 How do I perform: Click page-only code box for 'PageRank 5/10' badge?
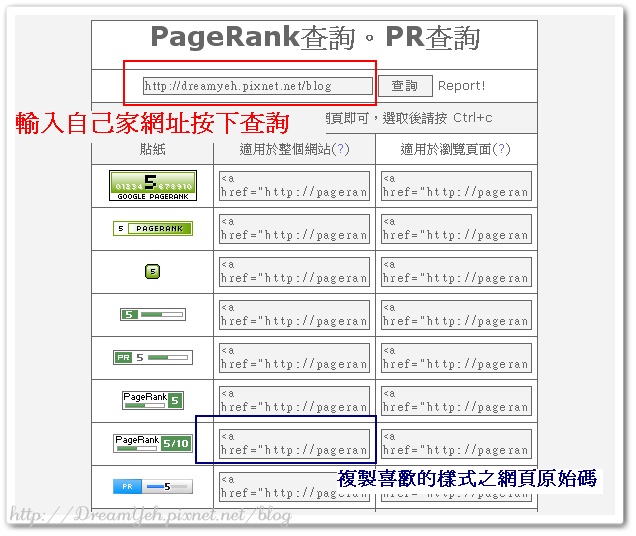point(456,444)
